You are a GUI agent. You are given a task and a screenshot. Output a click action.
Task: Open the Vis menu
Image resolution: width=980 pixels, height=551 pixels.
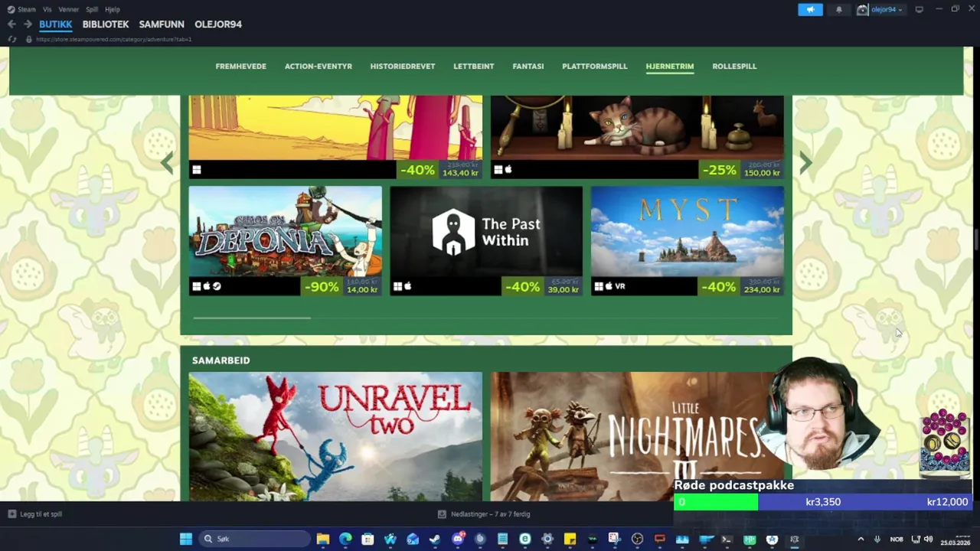tap(47, 9)
